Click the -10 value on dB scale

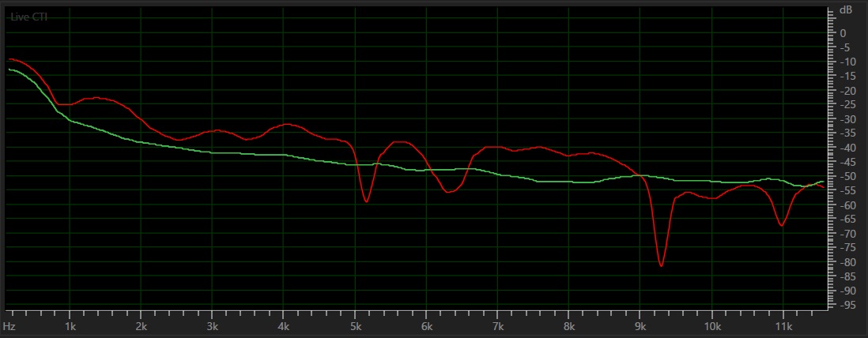(x=847, y=62)
